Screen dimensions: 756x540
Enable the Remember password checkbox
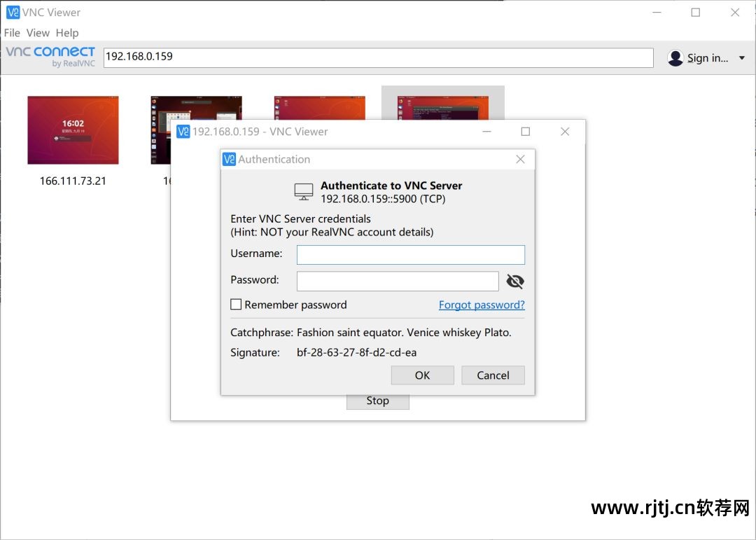(x=236, y=305)
